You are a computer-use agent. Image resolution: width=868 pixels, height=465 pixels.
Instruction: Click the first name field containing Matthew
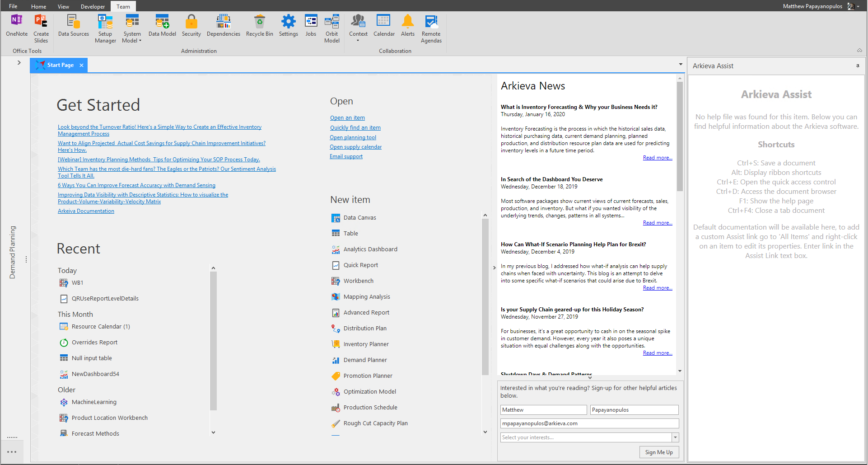pyautogui.click(x=544, y=410)
